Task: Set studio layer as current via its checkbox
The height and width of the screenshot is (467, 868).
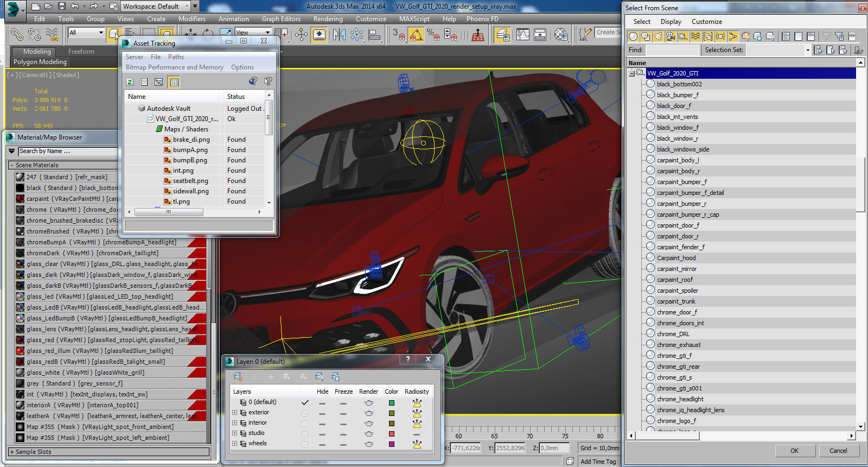Action: pos(304,434)
